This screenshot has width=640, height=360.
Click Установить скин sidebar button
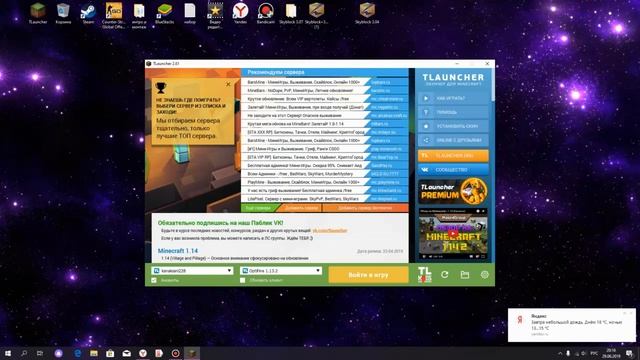point(453,126)
